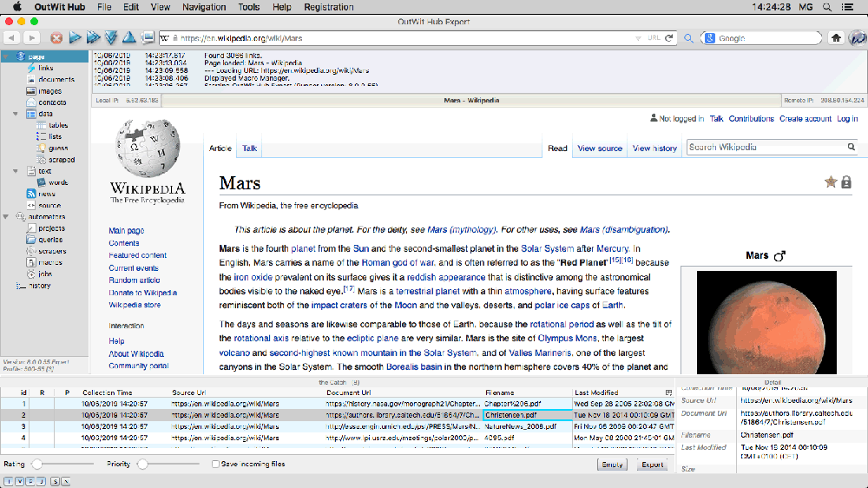Collapse the text tree node
The height and width of the screenshot is (488, 868).
point(16,171)
